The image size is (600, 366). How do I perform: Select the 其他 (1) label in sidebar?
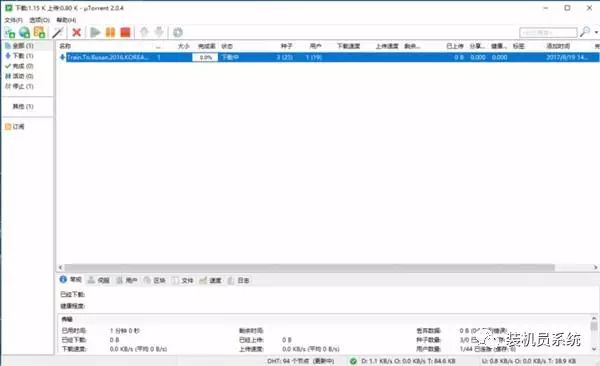tap(23, 106)
